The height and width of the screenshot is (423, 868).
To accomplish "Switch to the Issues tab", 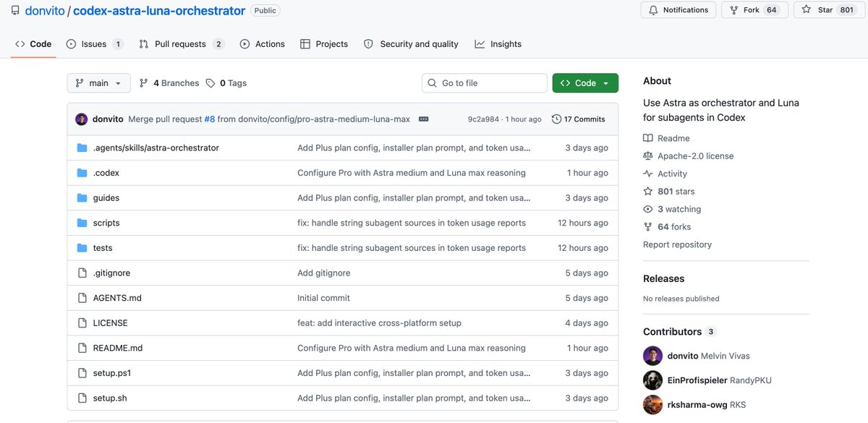I will pyautogui.click(x=95, y=44).
